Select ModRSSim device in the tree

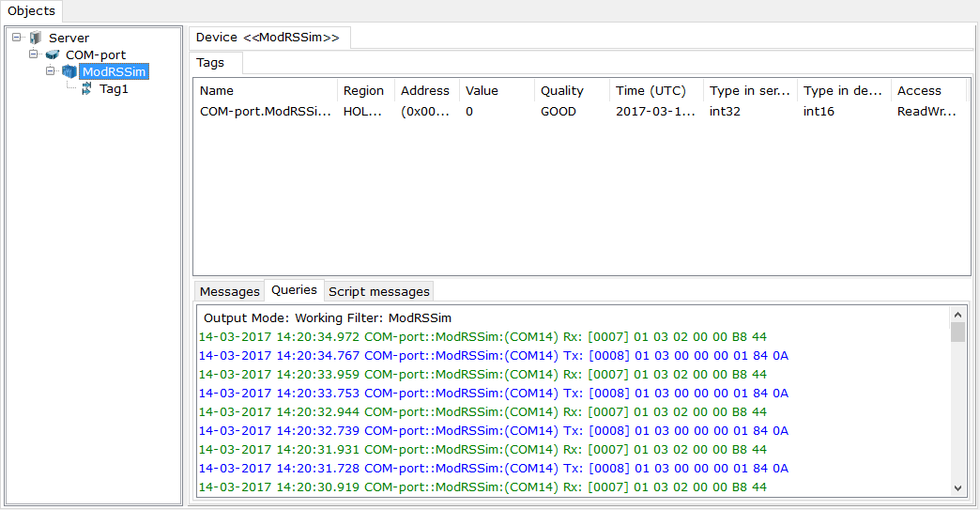(114, 72)
